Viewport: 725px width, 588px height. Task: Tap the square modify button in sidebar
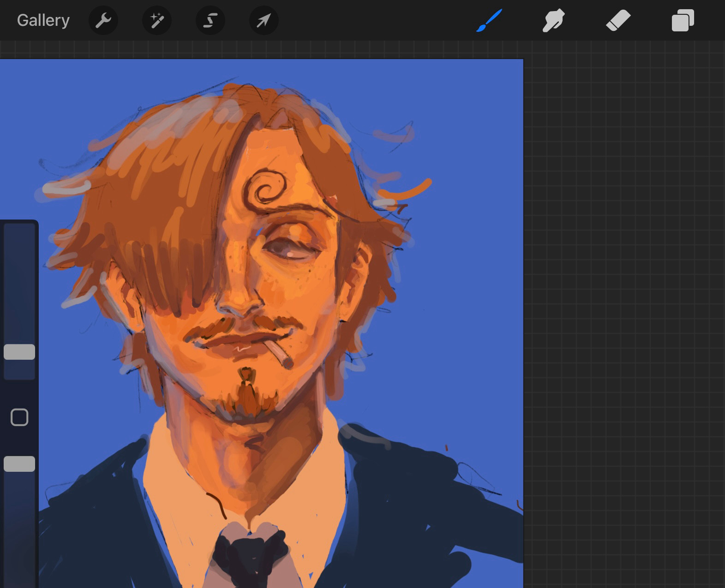coord(19,417)
